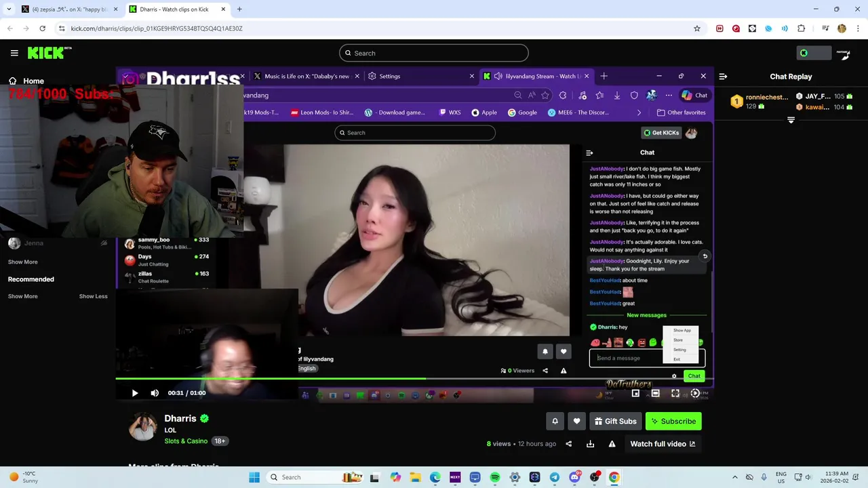Viewport: 868px width, 488px height.
Task: Click the Kick logo
Action: click(x=50, y=53)
